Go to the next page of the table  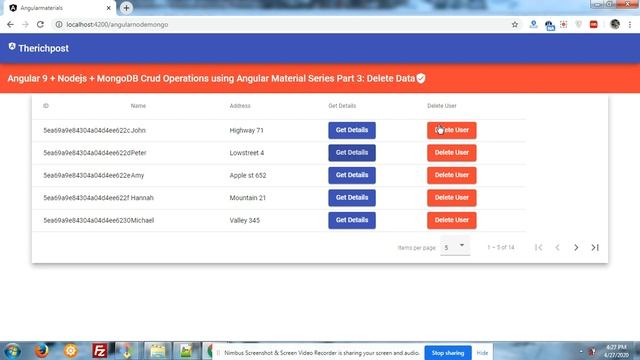(576, 247)
